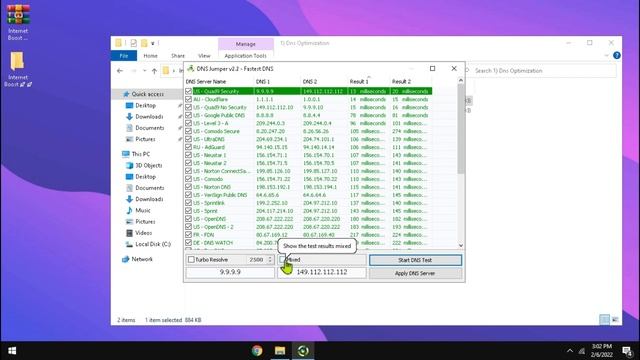Click the DNS list vertical scrollbar thumb
The height and width of the screenshot is (360, 640).
(x=461, y=129)
